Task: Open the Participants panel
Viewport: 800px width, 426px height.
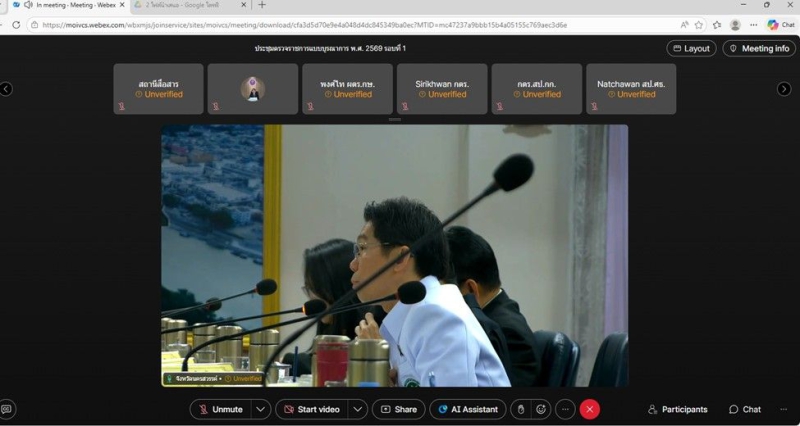Action: click(677, 409)
